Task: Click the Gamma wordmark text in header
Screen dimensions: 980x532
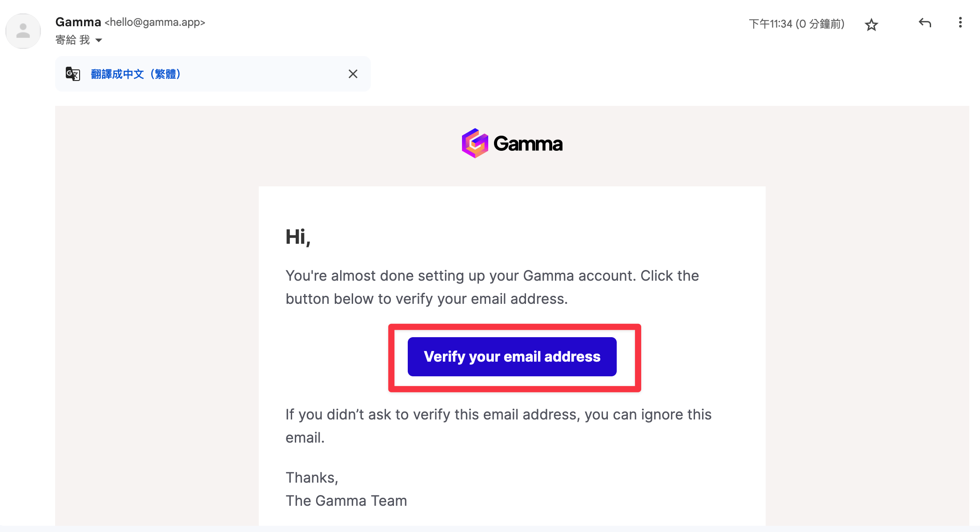Action: (528, 144)
